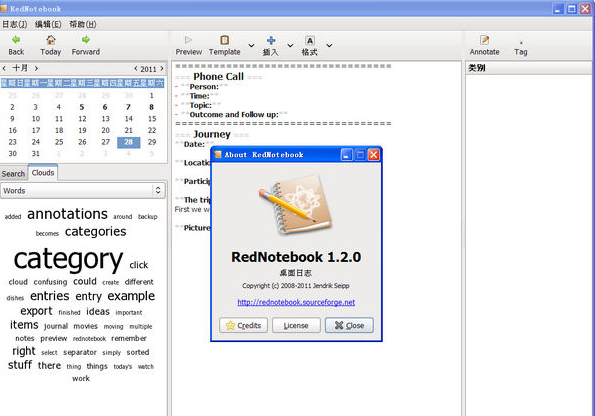595x416 pixels.
Task: Click the word 'items' in the cloud
Action: (24, 325)
